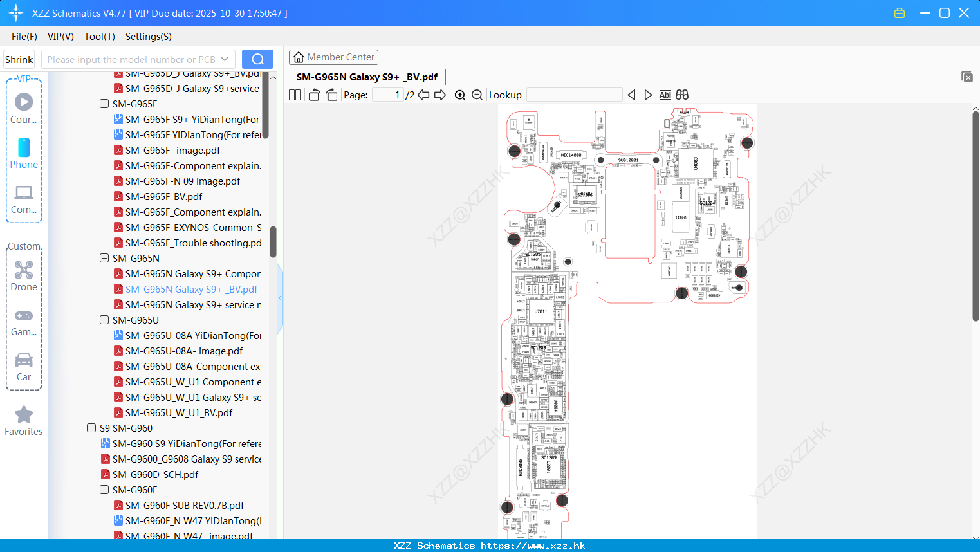The height and width of the screenshot is (552, 980).
Task: Select the Phone category icon
Action: coord(24,154)
